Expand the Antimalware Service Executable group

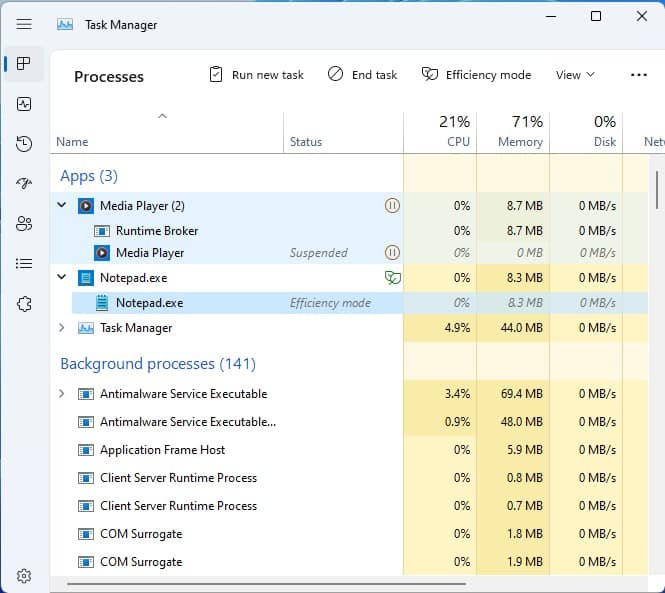point(61,394)
